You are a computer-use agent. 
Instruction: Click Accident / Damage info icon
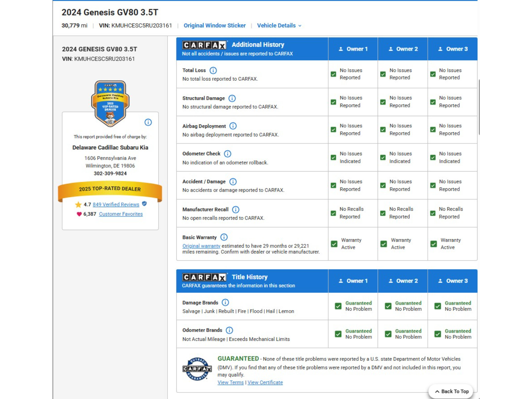pos(233,182)
